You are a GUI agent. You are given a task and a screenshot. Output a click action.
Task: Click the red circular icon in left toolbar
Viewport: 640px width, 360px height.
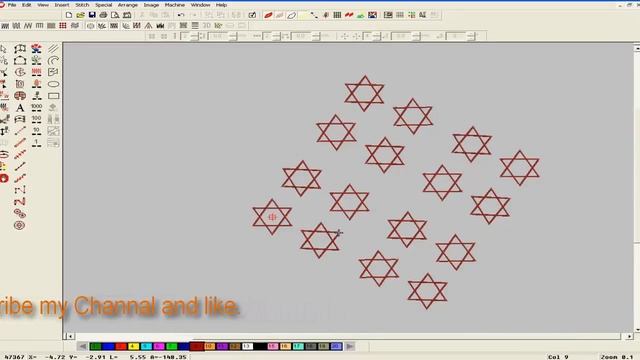pos(4,178)
